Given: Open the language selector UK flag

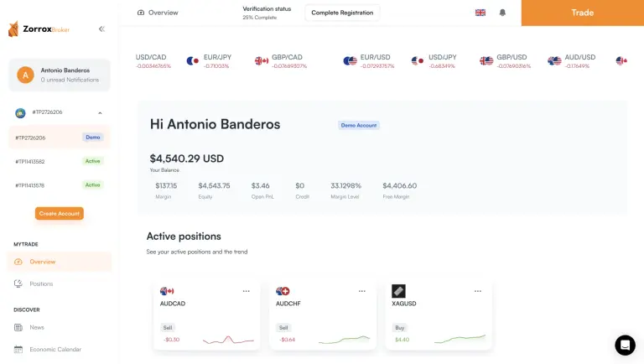Looking at the screenshot, I should (x=480, y=13).
